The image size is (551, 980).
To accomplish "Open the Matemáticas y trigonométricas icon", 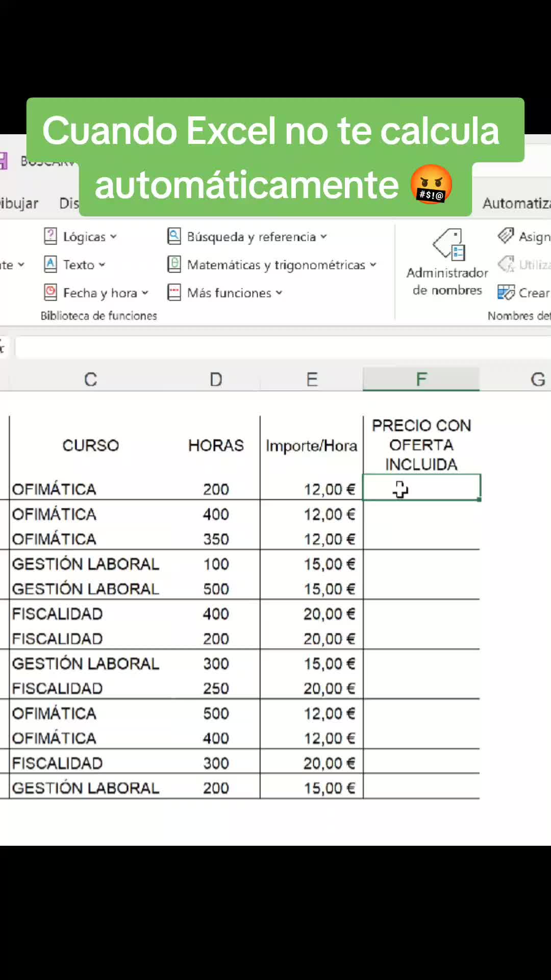I will pyautogui.click(x=174, y=264).
